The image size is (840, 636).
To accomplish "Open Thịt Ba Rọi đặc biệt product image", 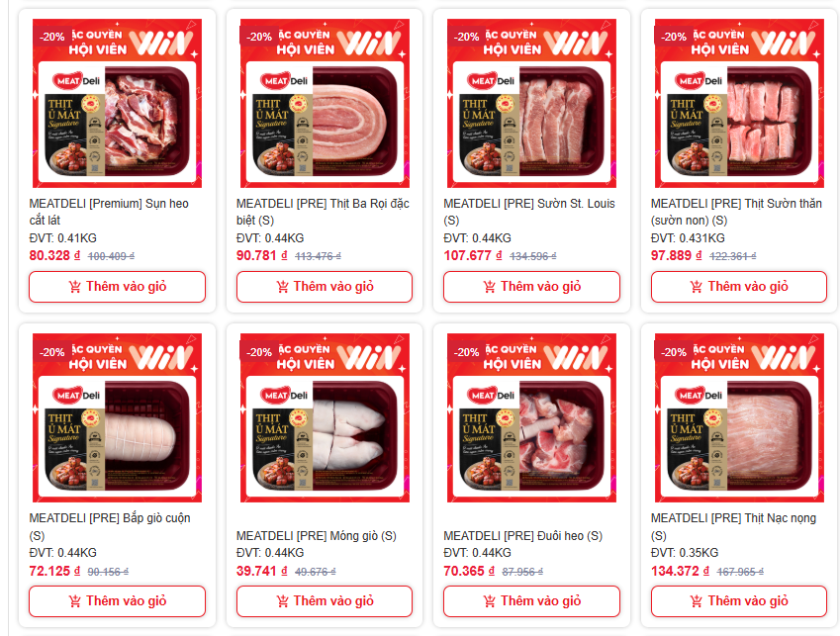I will click(325, 103).
